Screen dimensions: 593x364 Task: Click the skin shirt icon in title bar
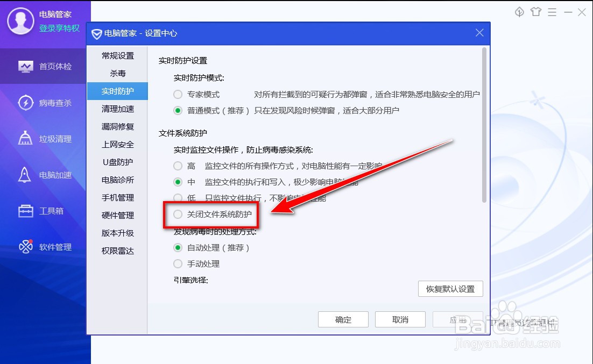(x=536, y=12)
